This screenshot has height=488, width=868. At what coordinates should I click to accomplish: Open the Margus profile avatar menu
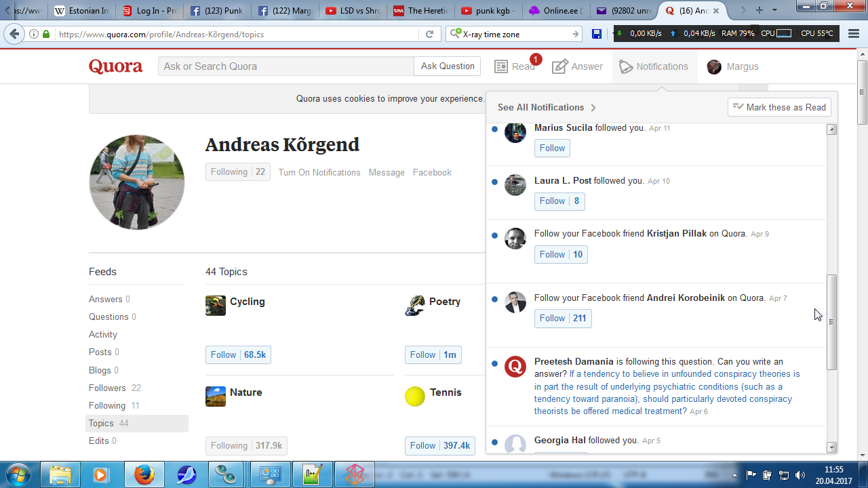(x=714, y=66)
